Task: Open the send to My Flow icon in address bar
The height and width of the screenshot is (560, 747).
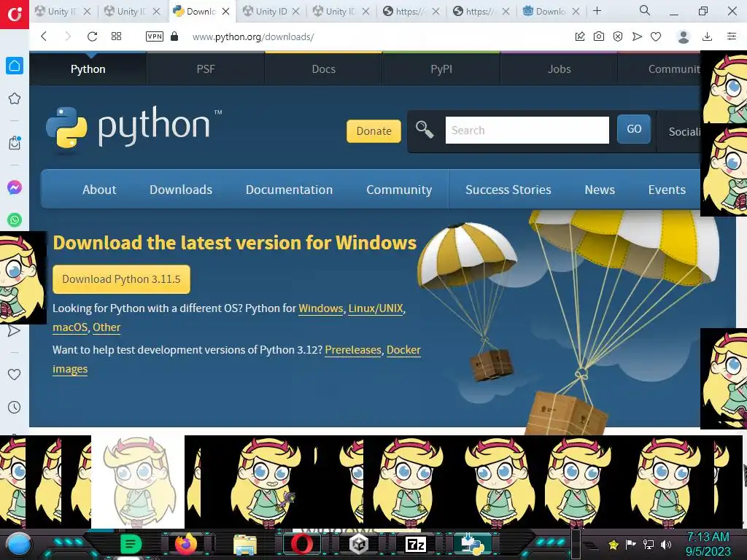Action: click(637, 36)
